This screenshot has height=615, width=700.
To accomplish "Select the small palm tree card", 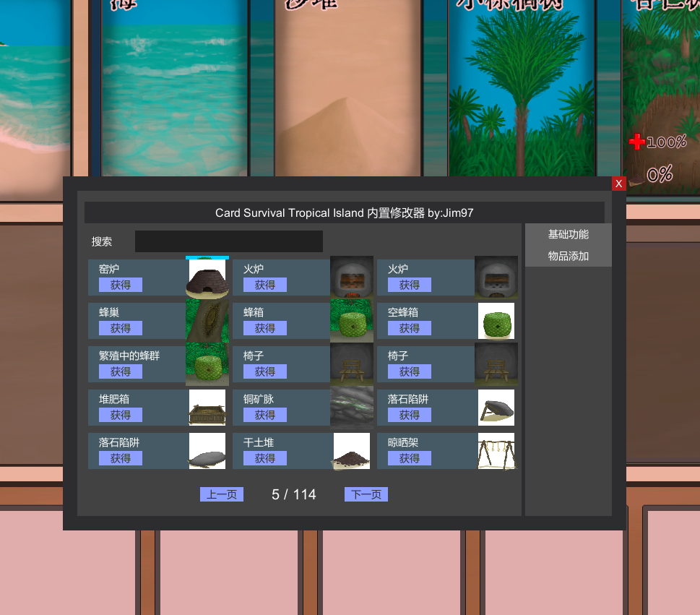I will point(522,88).
